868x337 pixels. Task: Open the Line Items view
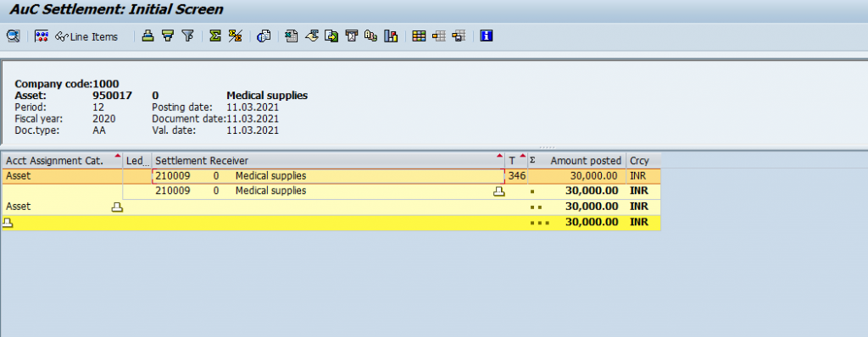click(86, 36)
